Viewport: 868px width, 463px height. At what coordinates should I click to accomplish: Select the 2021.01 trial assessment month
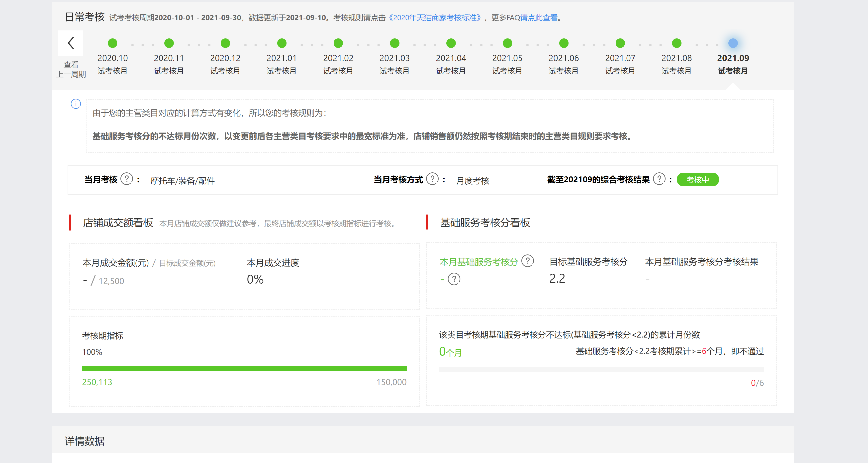coord(282,57)
